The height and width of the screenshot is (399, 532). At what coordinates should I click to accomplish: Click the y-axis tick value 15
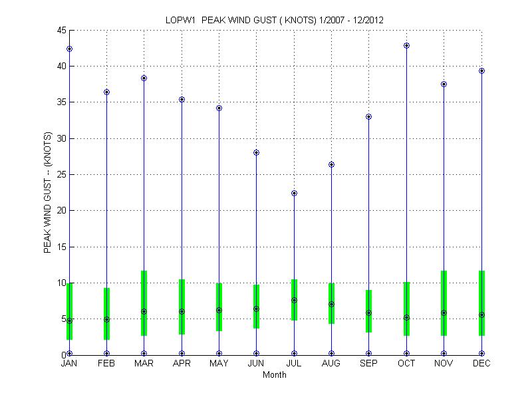(x=62, y=247)
